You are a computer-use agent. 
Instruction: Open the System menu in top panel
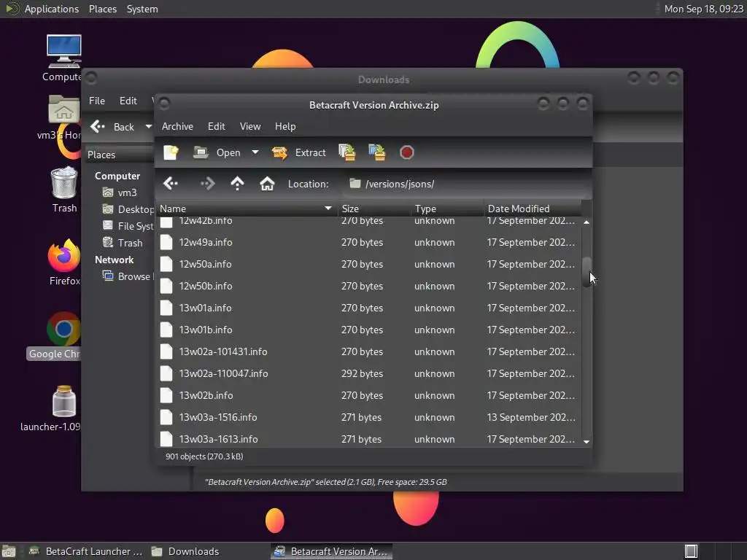142,9
